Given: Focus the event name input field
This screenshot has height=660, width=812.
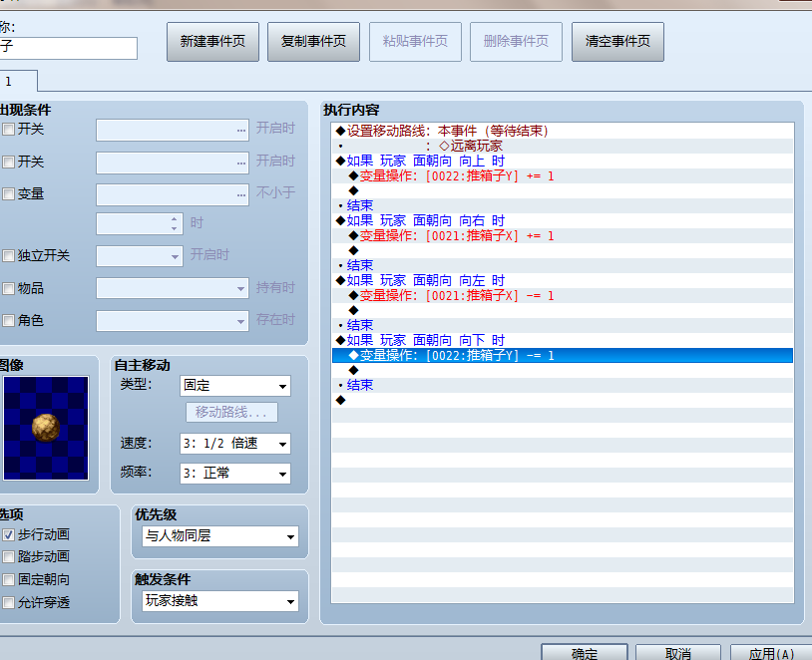Looking at the screenshot, I should (69, 48).
